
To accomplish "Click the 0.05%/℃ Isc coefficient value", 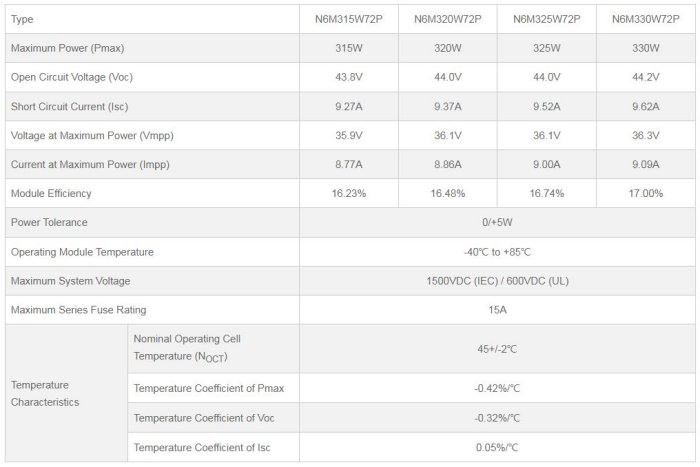I will (x=497, y=447).
